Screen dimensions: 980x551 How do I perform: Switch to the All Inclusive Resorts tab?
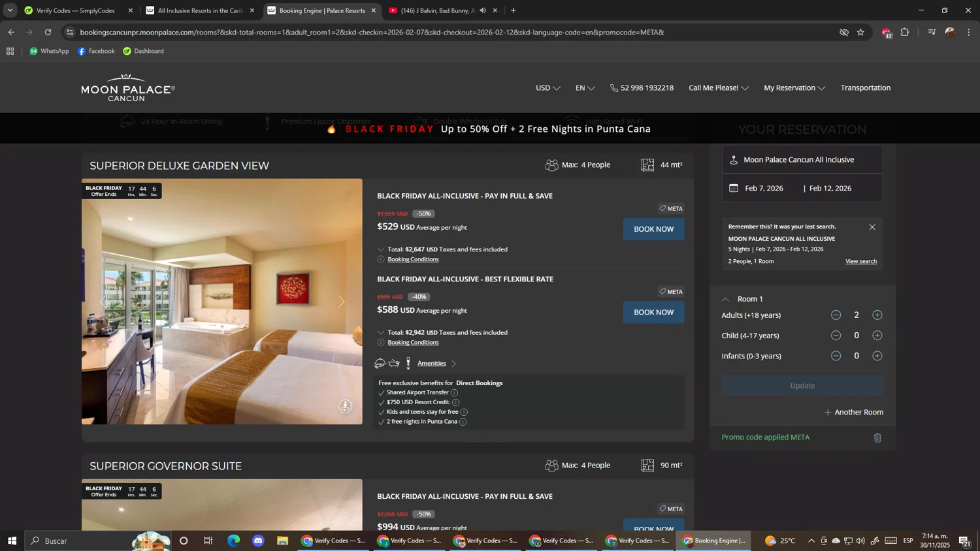coord(200,10)
